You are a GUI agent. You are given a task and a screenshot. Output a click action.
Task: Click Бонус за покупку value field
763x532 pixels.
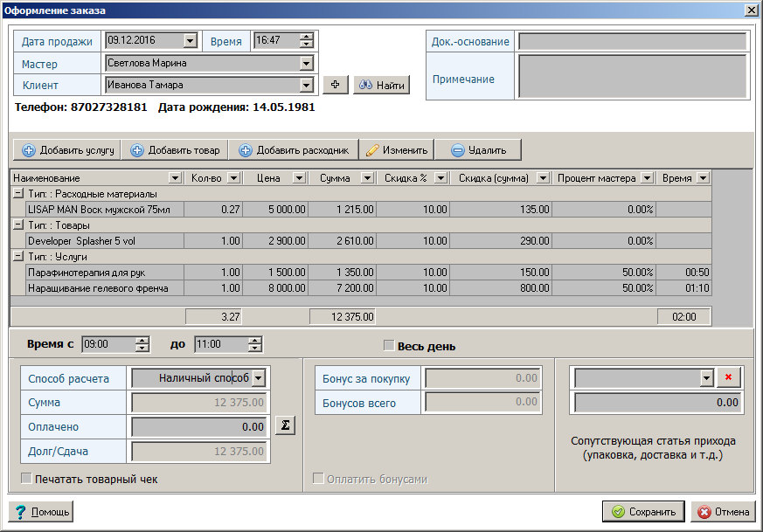click(x=482, y=378)
